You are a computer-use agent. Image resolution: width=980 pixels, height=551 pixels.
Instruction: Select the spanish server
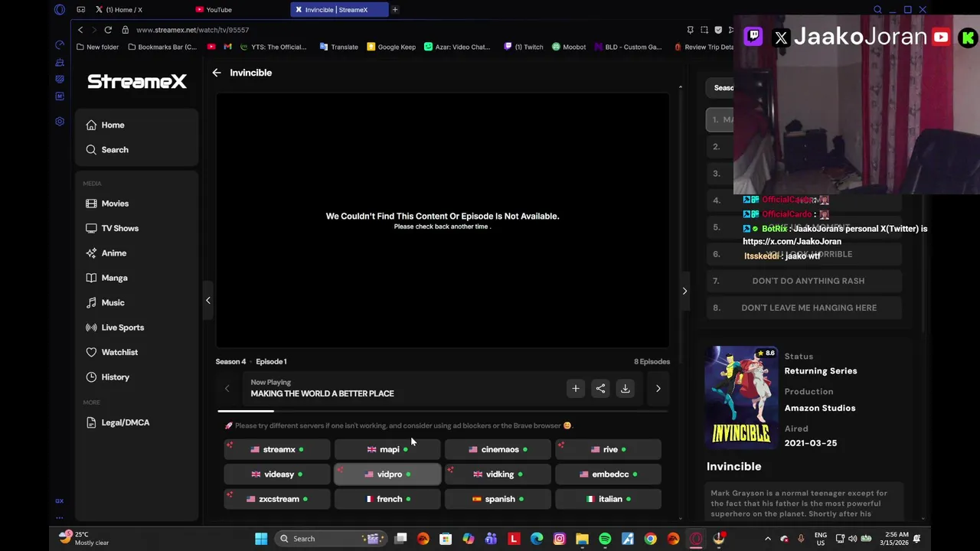[x=498, y=500]
